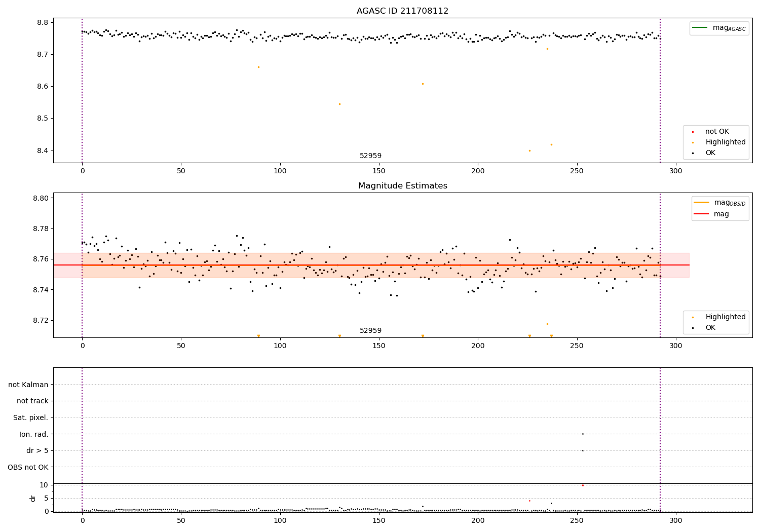Click the 8.5 y-tick in top plot
760x532 pixels.
pos(43,119)
